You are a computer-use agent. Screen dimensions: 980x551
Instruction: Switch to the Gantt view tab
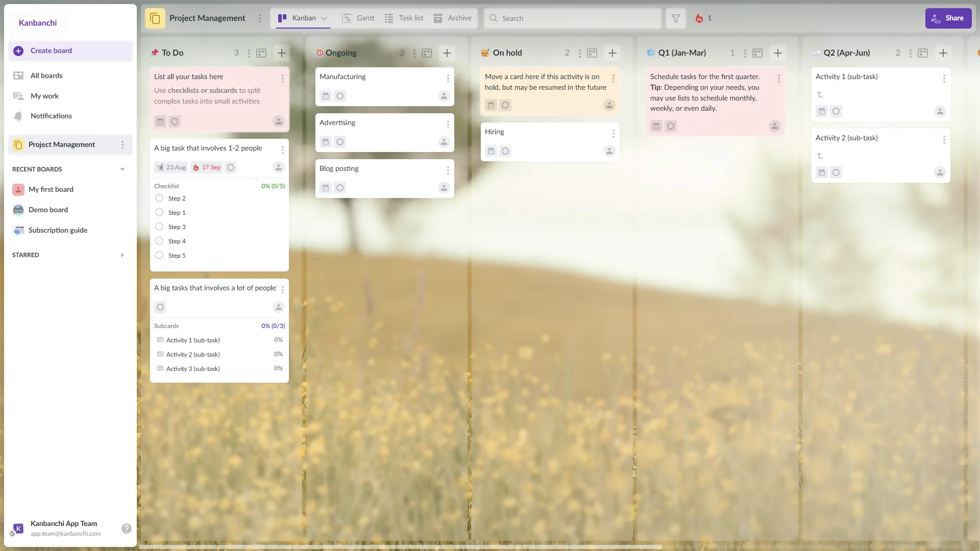(358, 18)
